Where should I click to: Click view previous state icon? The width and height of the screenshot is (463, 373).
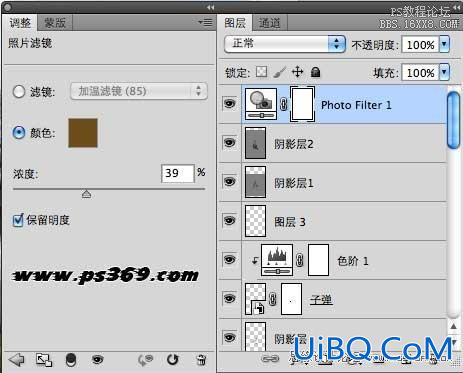click(145, 360)
